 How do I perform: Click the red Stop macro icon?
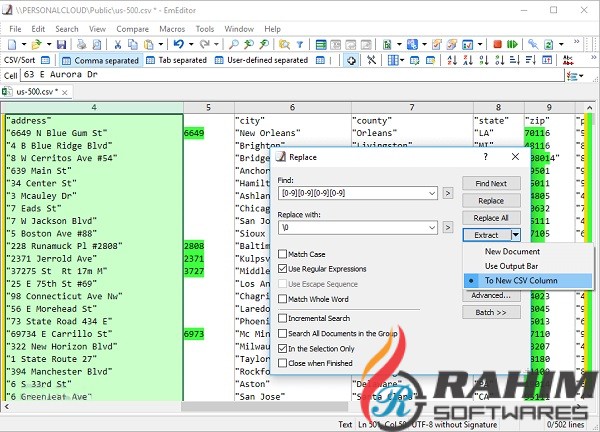click(497, 44)
